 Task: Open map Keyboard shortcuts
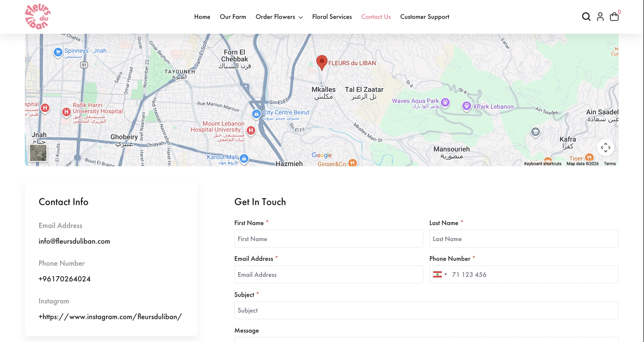[x=543, y=164]
